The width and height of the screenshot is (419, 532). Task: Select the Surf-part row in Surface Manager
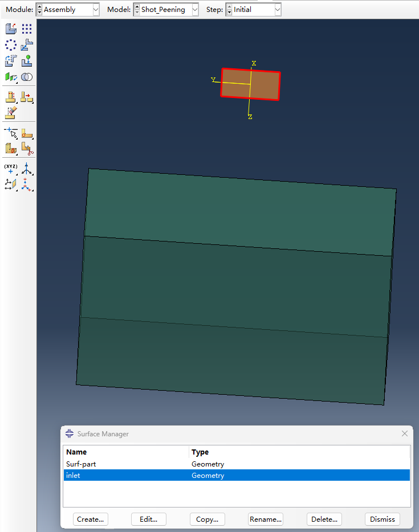(237, 464)
